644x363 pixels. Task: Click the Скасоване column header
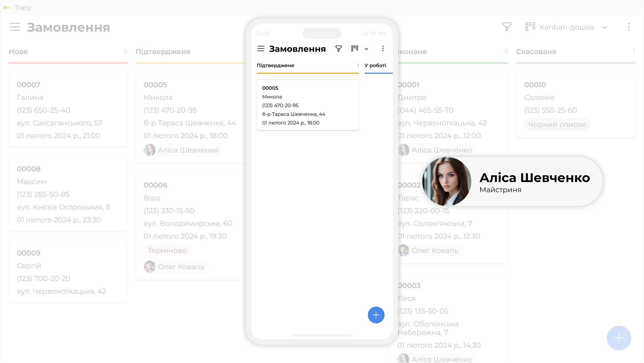click(x=536, y=52)
